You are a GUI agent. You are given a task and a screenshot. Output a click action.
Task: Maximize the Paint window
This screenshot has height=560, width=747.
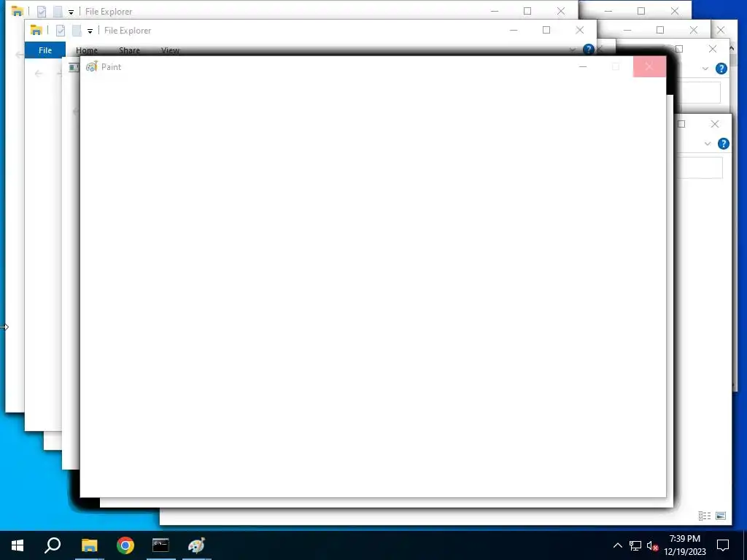616,66
